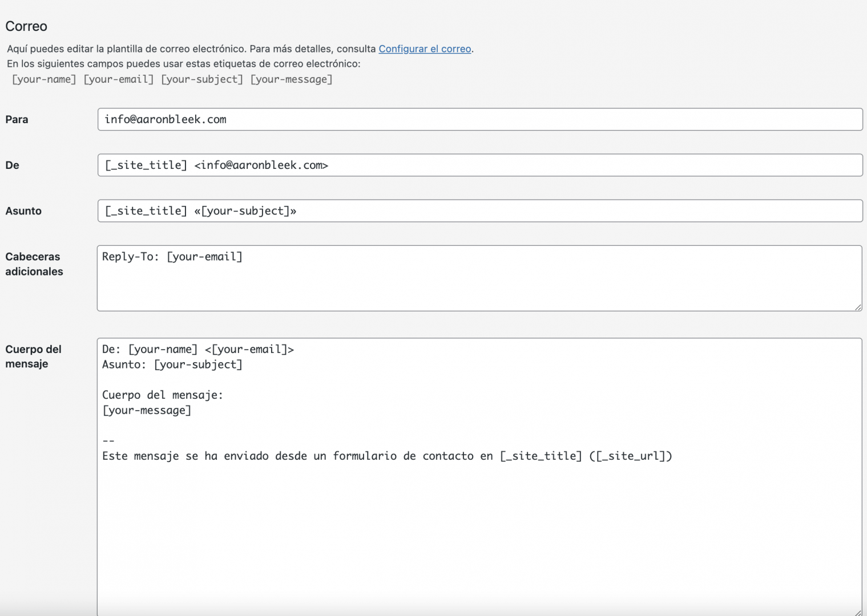Click the Cabeceras adicionales label
The width and height of the screenshot is (867, 616).
click(34, 264)
